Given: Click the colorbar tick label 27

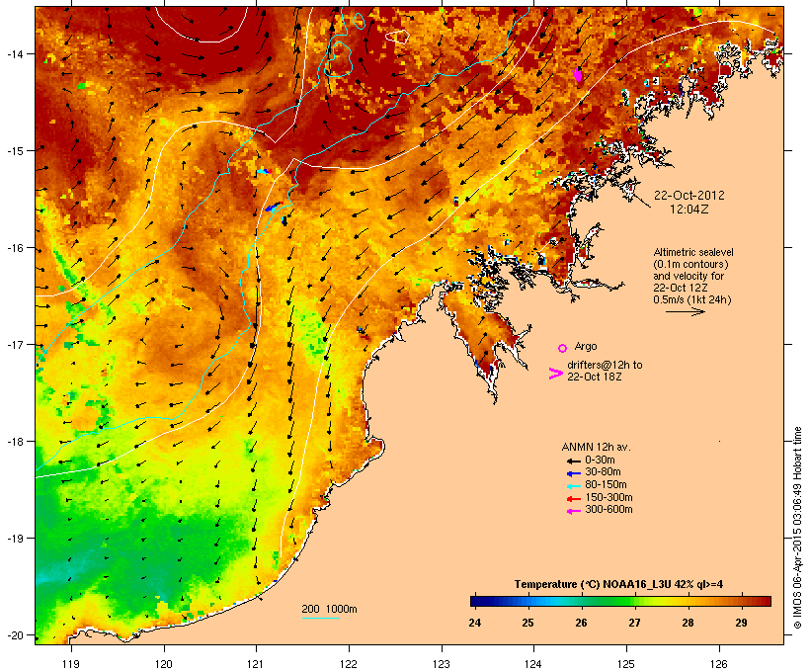Looking at the screenshot, I should point(634,623).
